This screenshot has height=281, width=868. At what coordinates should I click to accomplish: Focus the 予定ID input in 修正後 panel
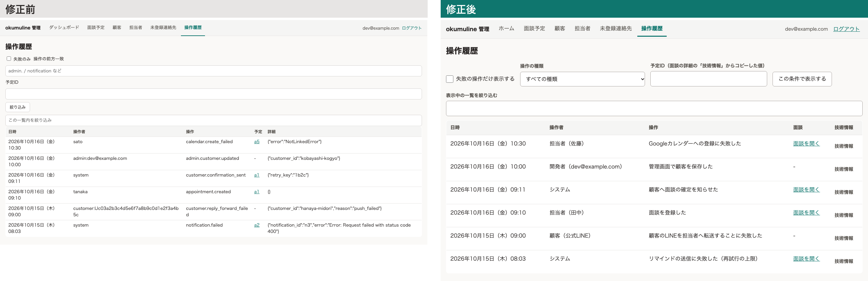click(708, 79)
